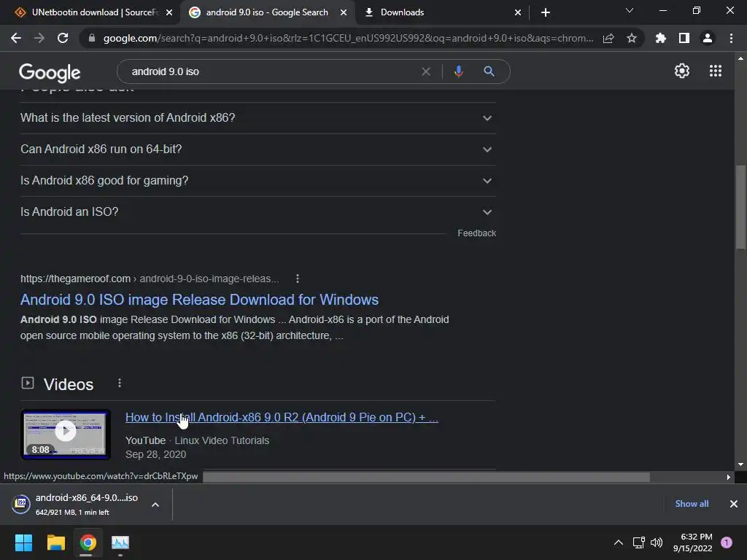Image resolution: width=747 pixels, height=560 pixels.
Task: Open Google apps grid
Action: tap(716, 71)
